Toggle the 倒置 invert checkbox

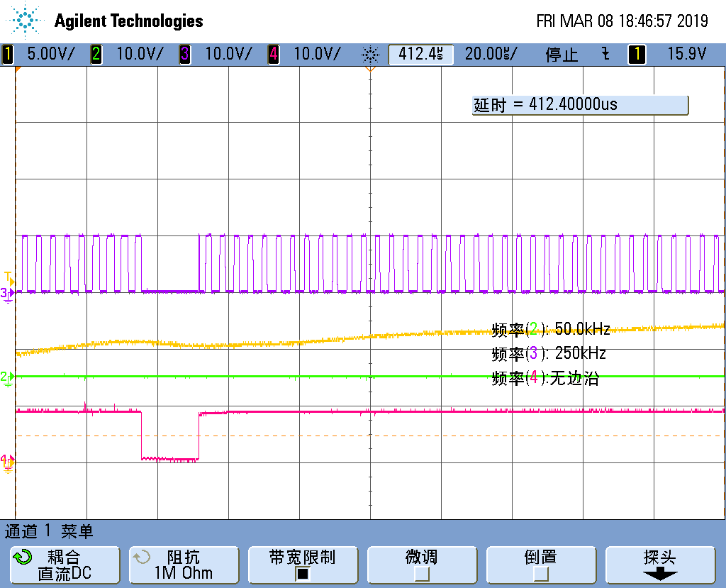click(x=541, y=574)
